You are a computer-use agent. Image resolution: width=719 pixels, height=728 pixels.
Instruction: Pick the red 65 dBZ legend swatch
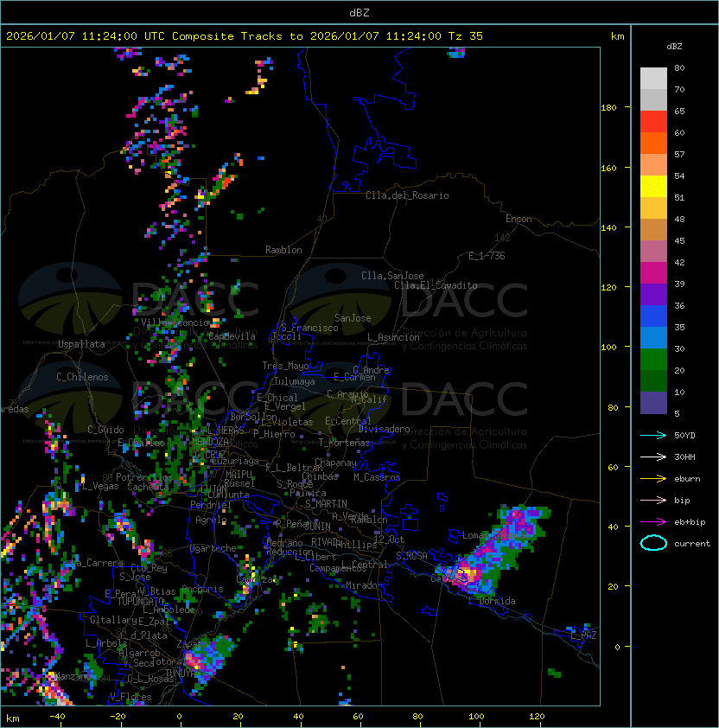(x=653, y=122)
